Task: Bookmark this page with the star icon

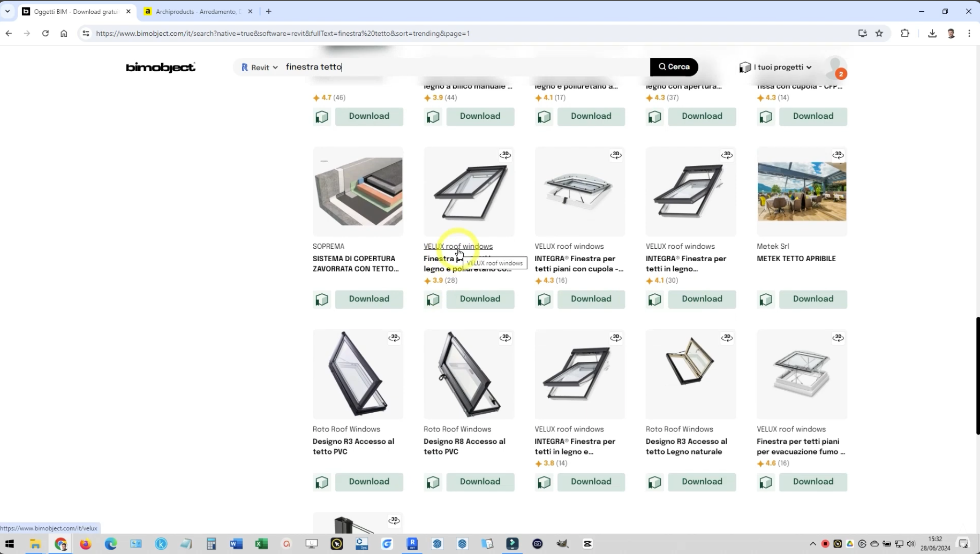Action: point(879,33)
